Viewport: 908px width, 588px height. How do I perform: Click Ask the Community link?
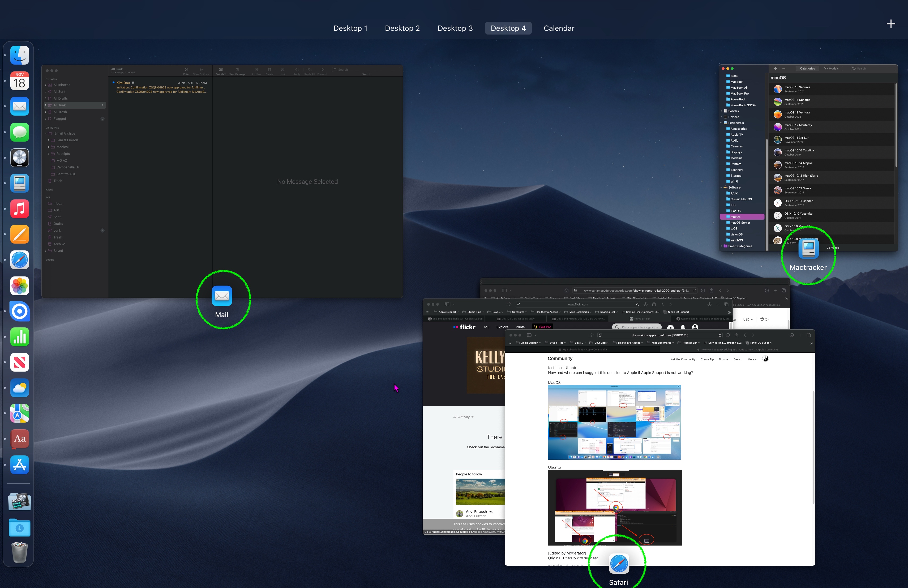(683, 359)
